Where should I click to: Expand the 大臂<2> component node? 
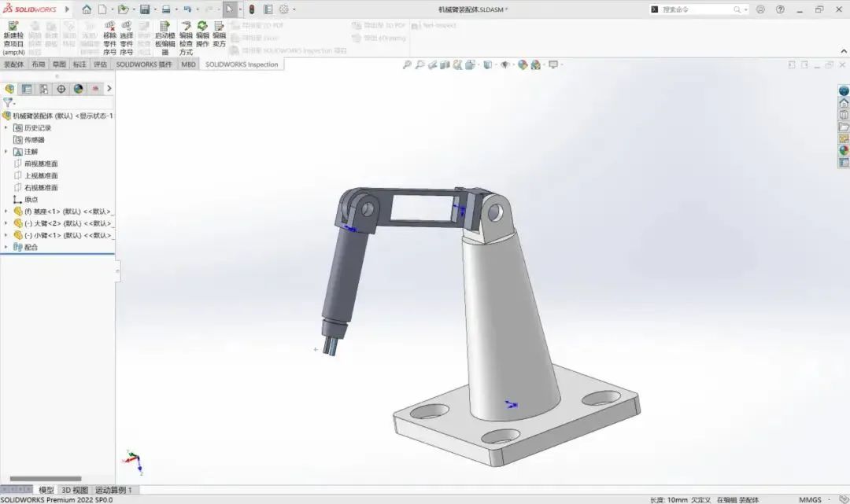(x=6, y=223)
